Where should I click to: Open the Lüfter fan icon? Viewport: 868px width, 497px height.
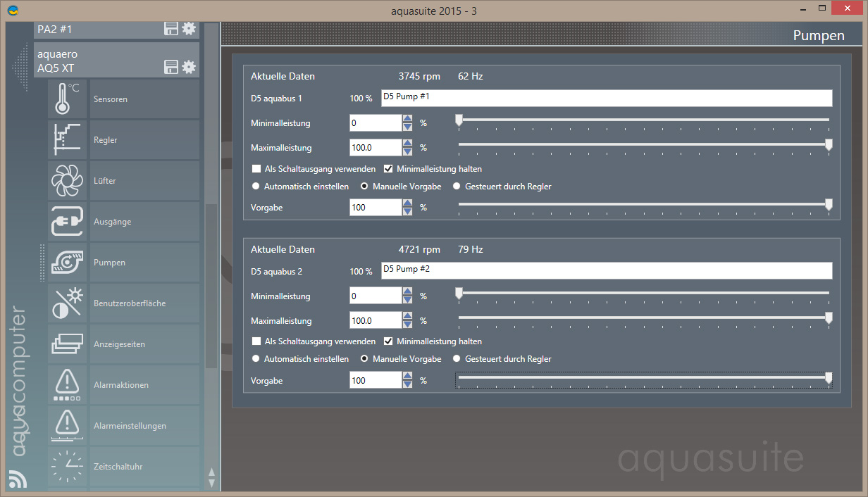67,181
